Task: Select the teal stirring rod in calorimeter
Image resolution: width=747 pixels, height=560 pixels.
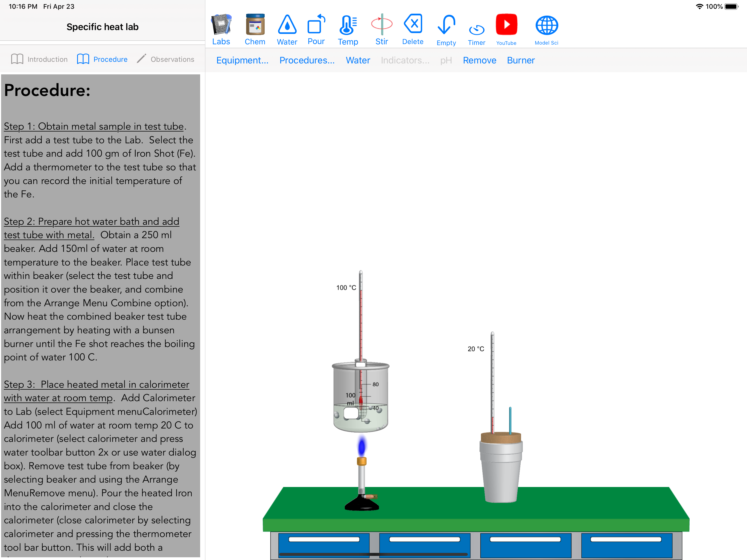Action: (x=510, y=420)
